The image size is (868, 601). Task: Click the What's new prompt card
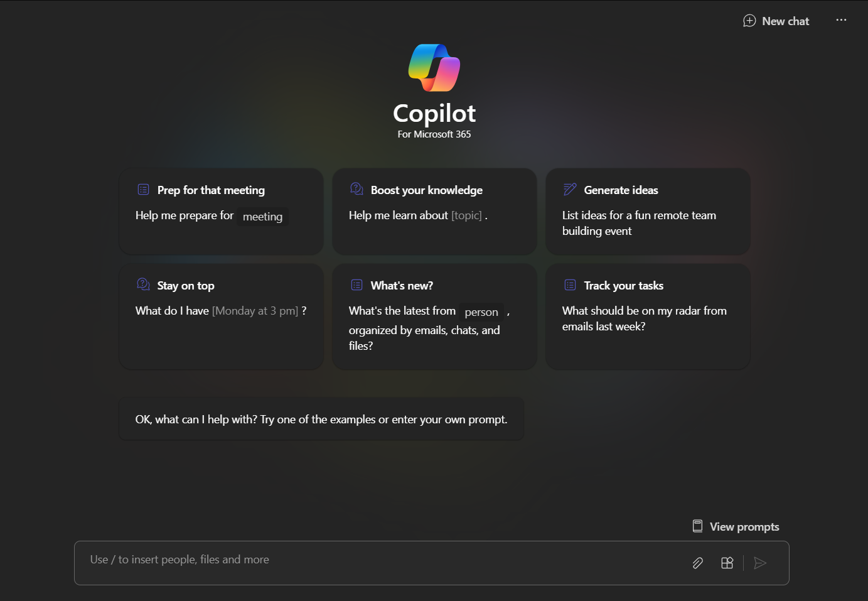click(x=434, y=317)
